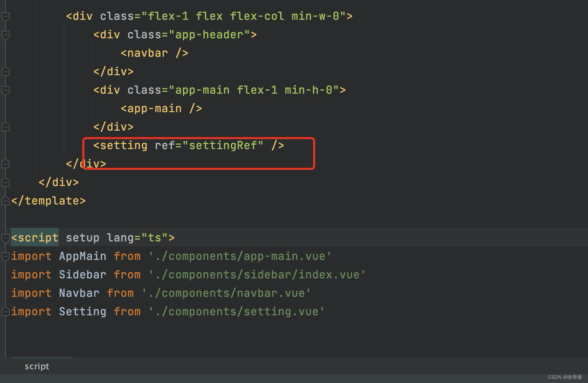Viewport: 588px width, 383px height.
Task: Collapse the import block at AppMain line
Action: pyautogui.click(x=5, y=256)
